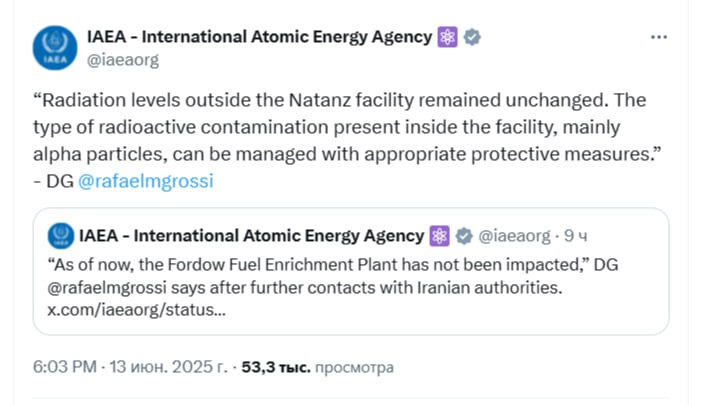Viewport: 705px width, 405px height.
Task: Click the purple atom affiliation badge
Action: point(447,37)
